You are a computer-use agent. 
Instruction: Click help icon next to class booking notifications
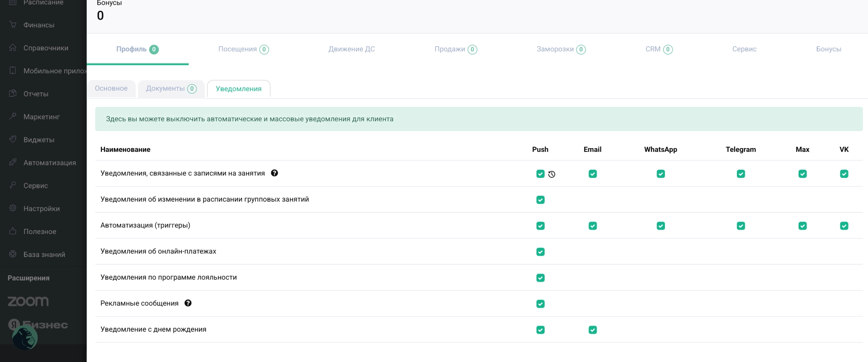point(274,173)
